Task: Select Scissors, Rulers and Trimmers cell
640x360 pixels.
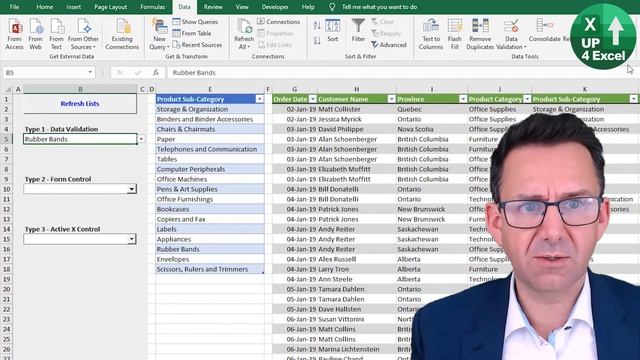Action: (210, 269)
